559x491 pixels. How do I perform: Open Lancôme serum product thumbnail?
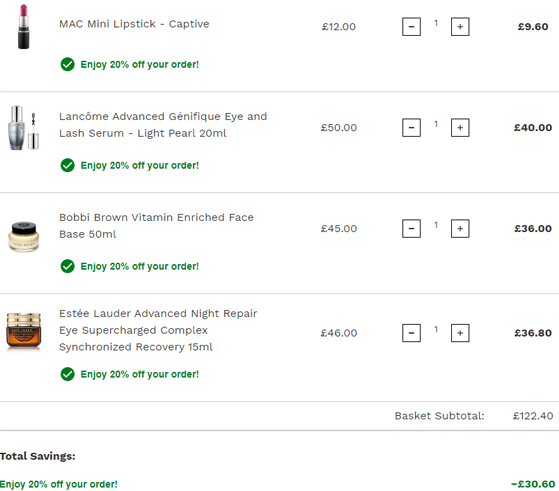24,128
